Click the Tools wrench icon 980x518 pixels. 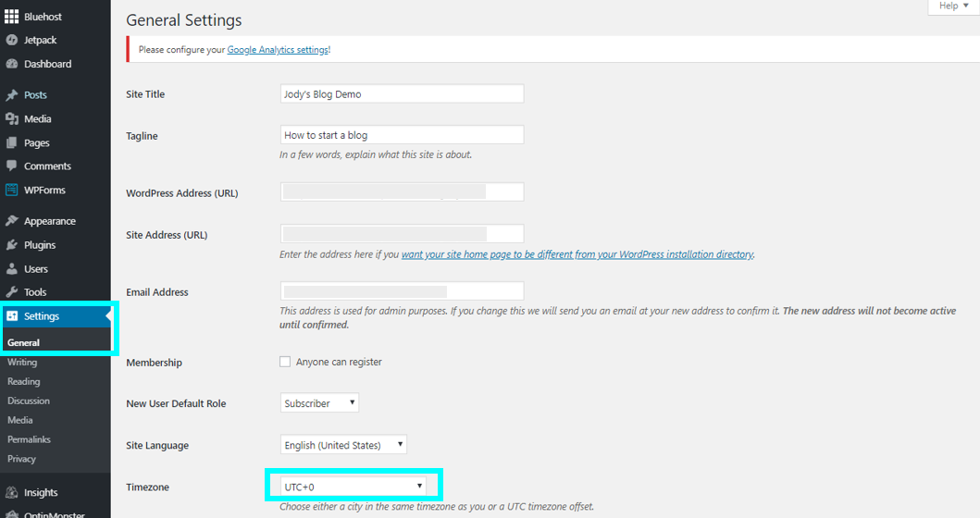[x=11, y=291]
